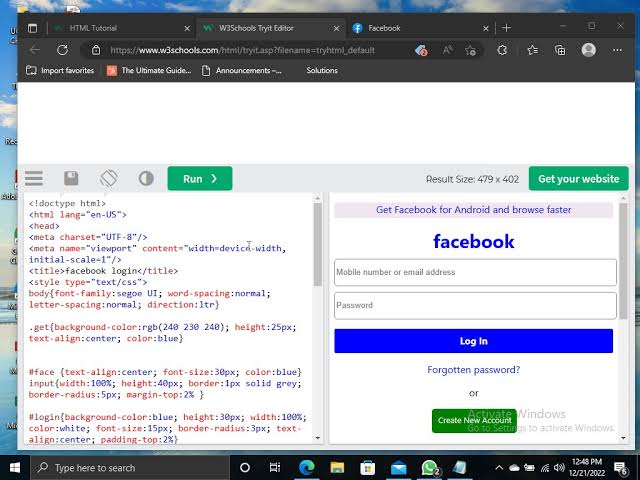Click the Mobile number or email address field

(x=475, y=272)
